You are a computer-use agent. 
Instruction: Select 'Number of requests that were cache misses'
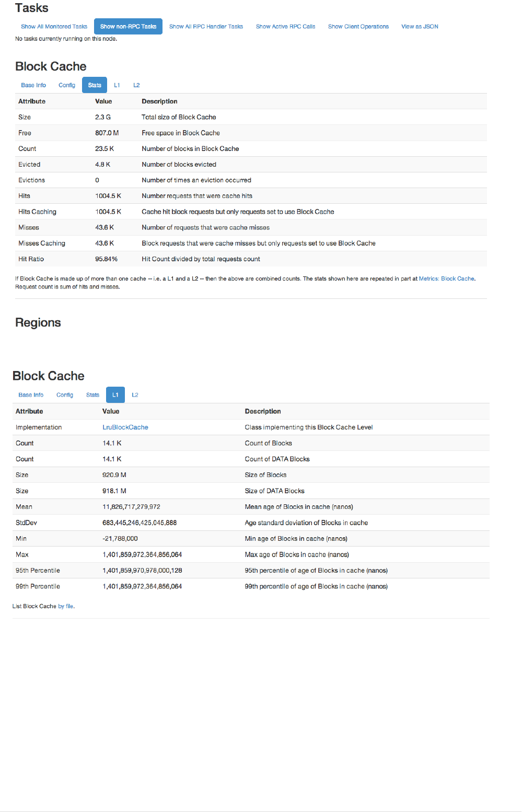click(205, 228)
